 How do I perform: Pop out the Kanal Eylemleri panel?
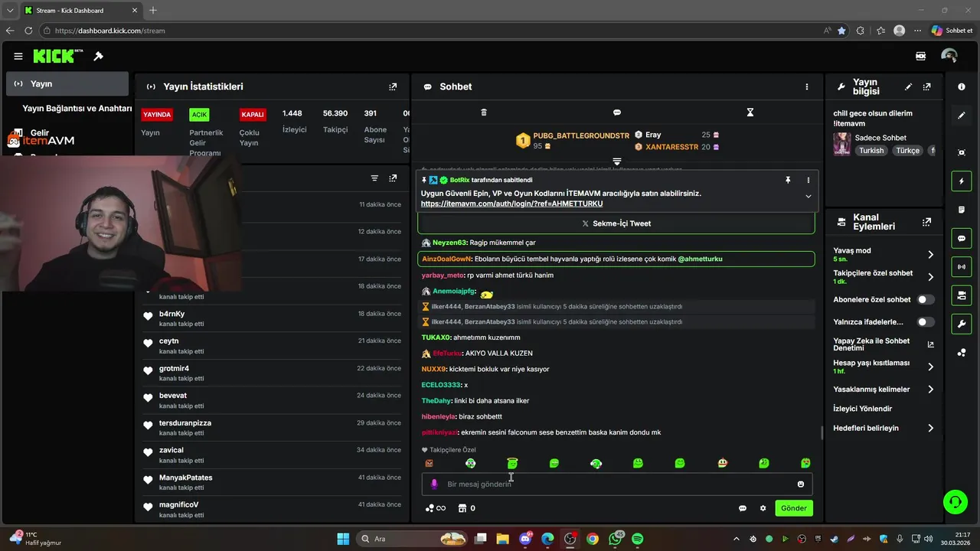pyautogui.click(x=927, y=222)
